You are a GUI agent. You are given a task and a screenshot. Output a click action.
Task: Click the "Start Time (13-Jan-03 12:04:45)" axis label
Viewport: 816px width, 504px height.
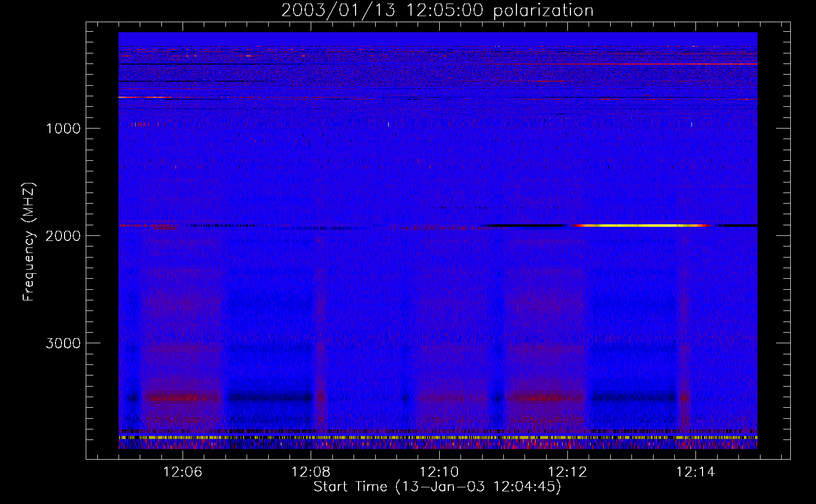[437, 487]
